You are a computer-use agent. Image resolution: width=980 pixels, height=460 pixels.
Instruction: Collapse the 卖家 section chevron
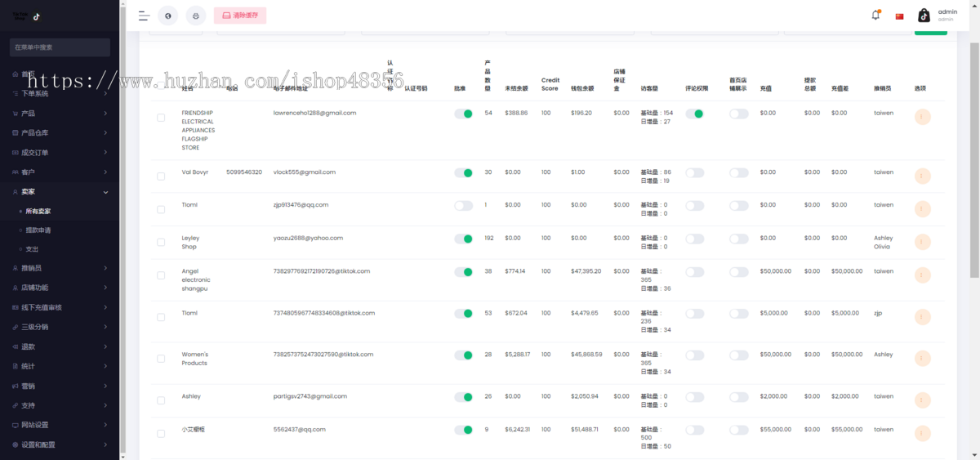tap(105, 192)
